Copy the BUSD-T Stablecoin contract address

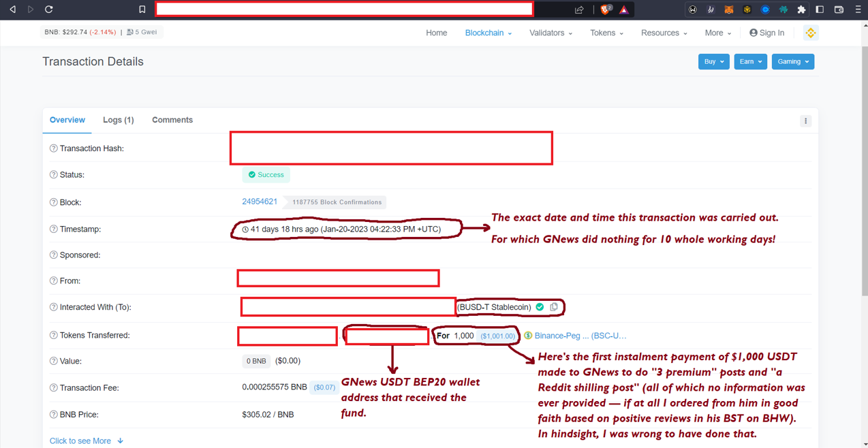[554, 307]
